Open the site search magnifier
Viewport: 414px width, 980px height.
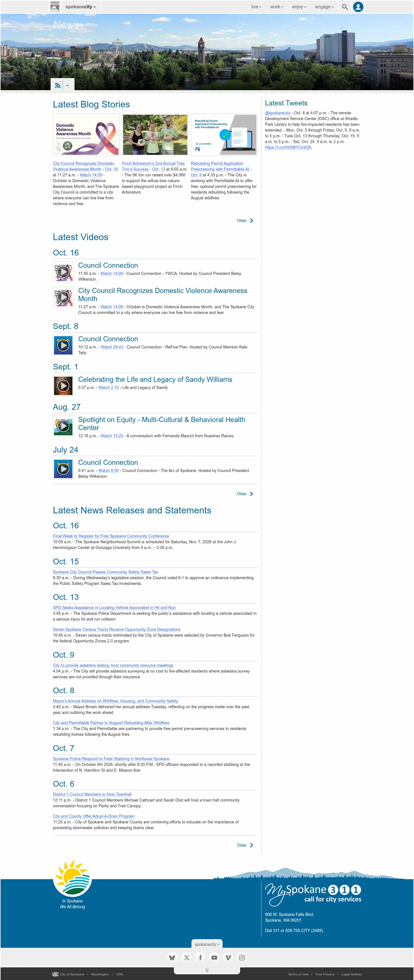pyautogui.click(x=345, y=7)
